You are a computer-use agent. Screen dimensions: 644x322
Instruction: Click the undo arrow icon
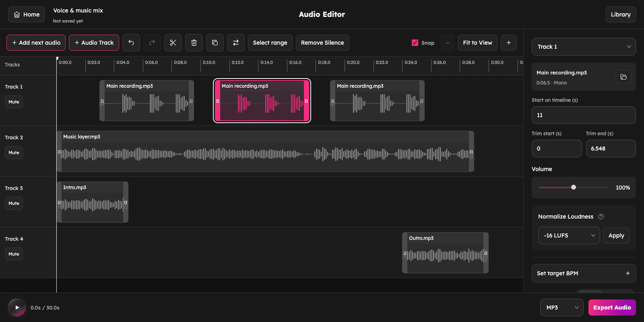(x=131, y=43)
